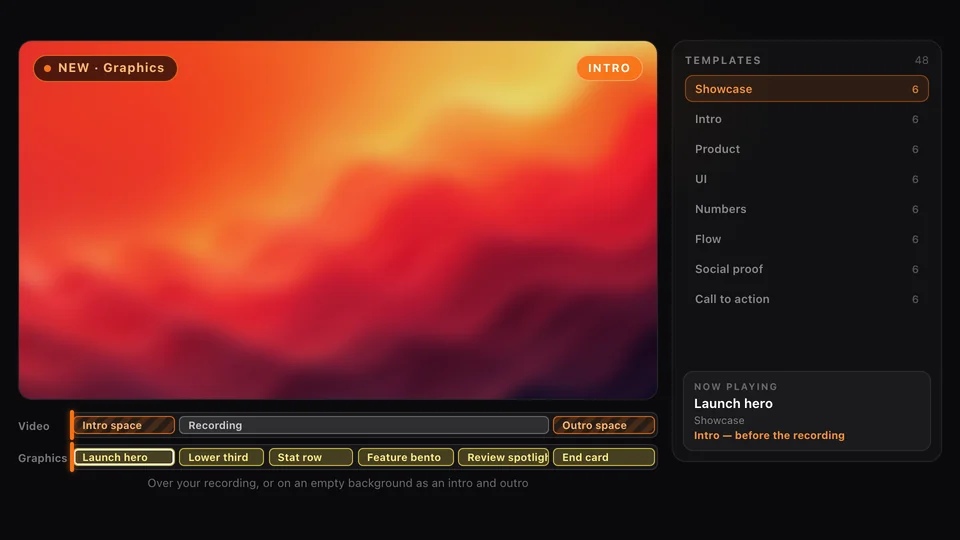The height and width of the screenshot is (540, 960).
Task: Click the orange timeline playhead
Action: [72, 441]
